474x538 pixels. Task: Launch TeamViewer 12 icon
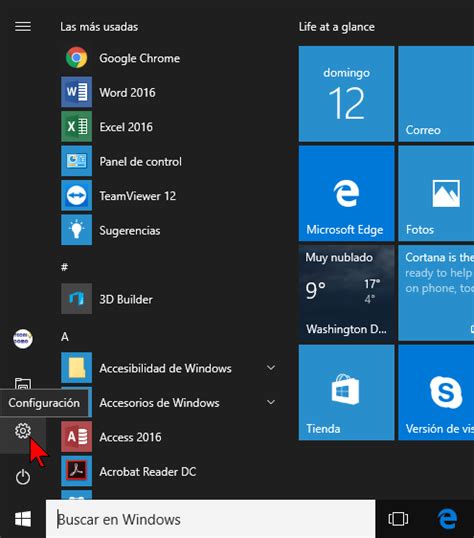point(77,196)
